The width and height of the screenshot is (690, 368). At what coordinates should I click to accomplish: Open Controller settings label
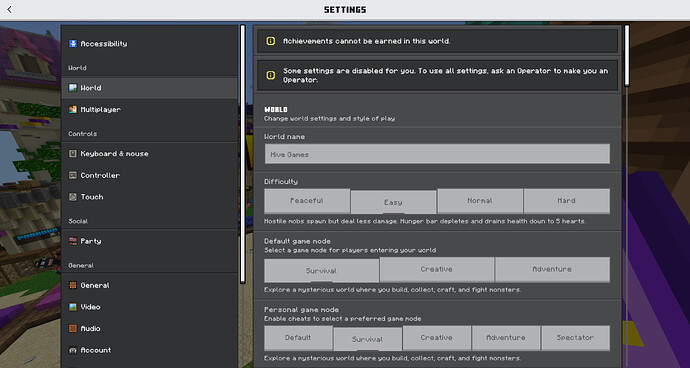[x=100, y=175]
